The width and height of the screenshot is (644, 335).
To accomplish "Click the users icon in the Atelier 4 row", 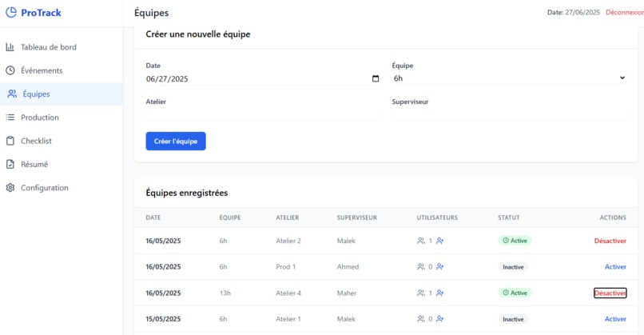I will pos(421,293).
